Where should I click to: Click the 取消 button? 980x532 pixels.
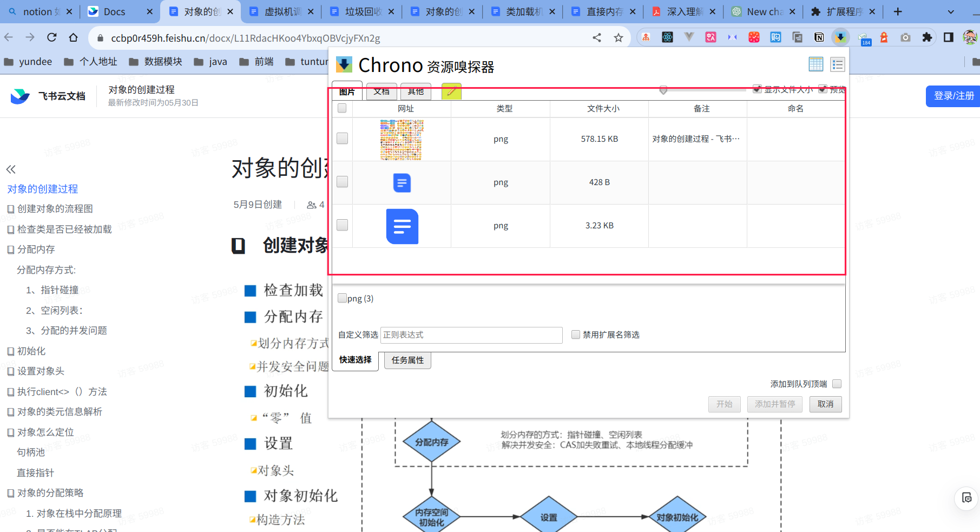point(825,404)
